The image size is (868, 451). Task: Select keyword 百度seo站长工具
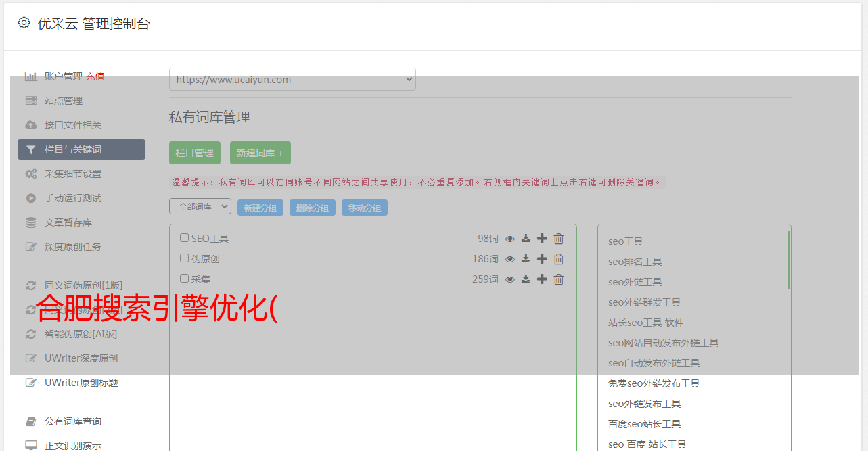click(645, 424)
